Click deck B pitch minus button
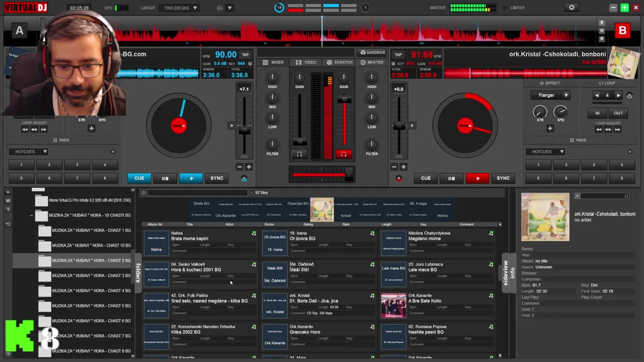This screenshot has height=362, width=644. (x=394, y=167)
